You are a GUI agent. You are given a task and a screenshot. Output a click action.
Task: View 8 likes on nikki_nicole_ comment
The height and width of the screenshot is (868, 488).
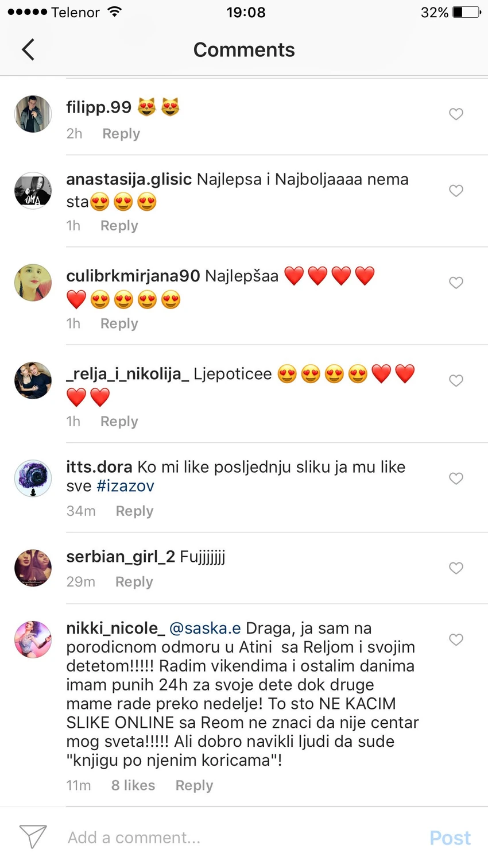(133, 785)
